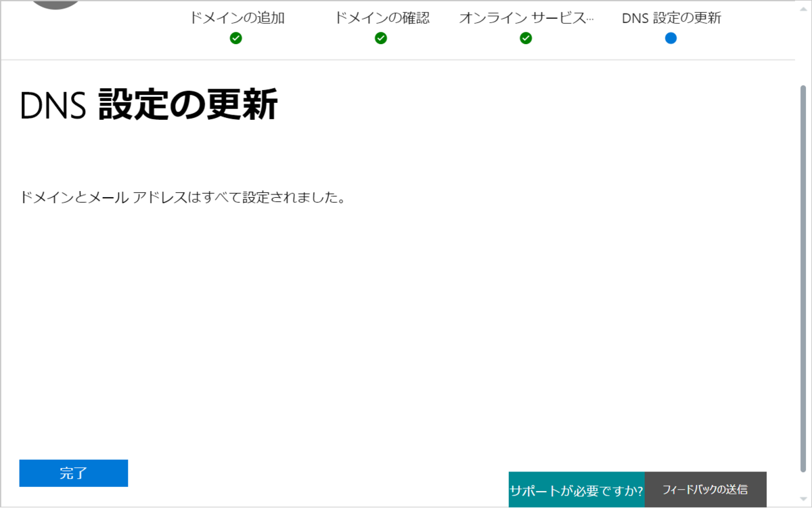Click green checkmark under ドメインの確認
The height and width of the screenshot is (508, 812).
[x=380, y=38]
